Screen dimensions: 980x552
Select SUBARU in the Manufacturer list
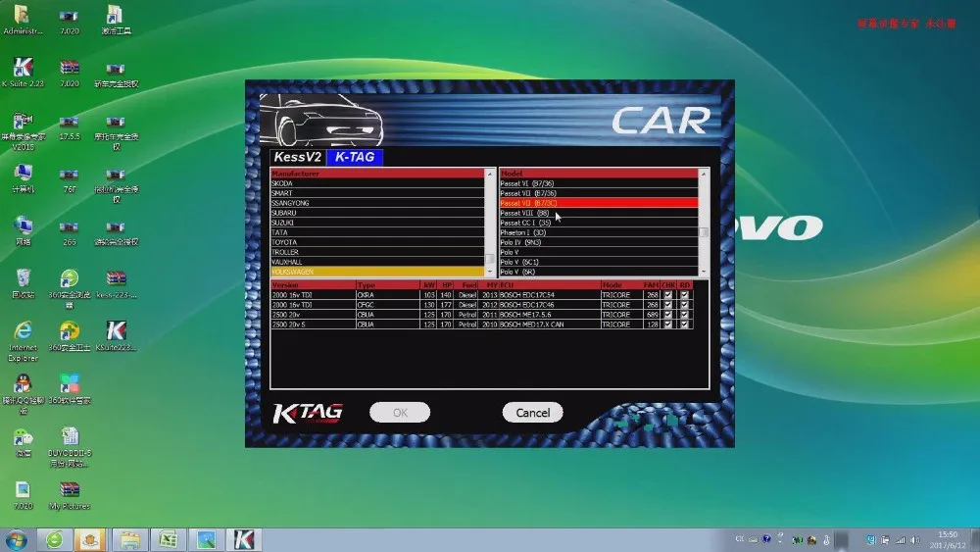coord(377,213)
